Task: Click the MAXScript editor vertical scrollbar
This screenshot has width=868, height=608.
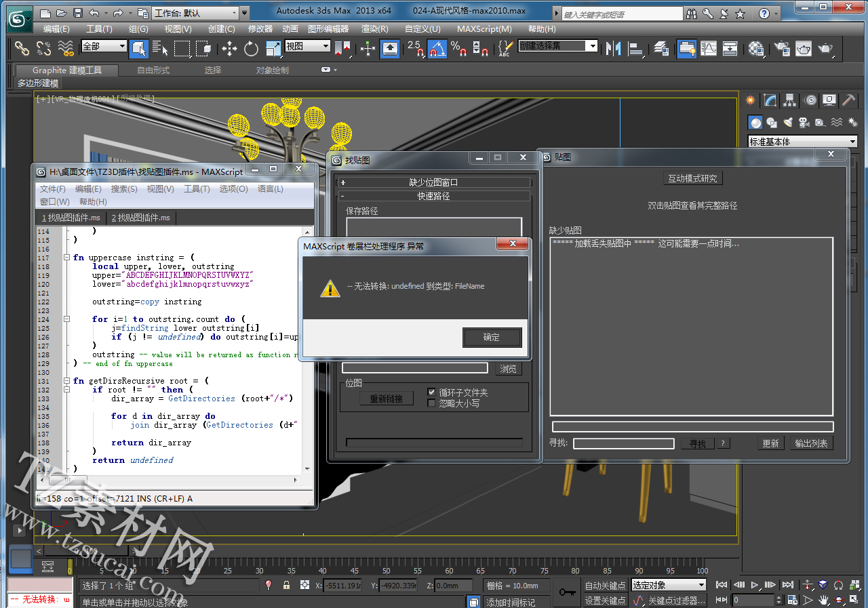Action: [x=307, y=349]
